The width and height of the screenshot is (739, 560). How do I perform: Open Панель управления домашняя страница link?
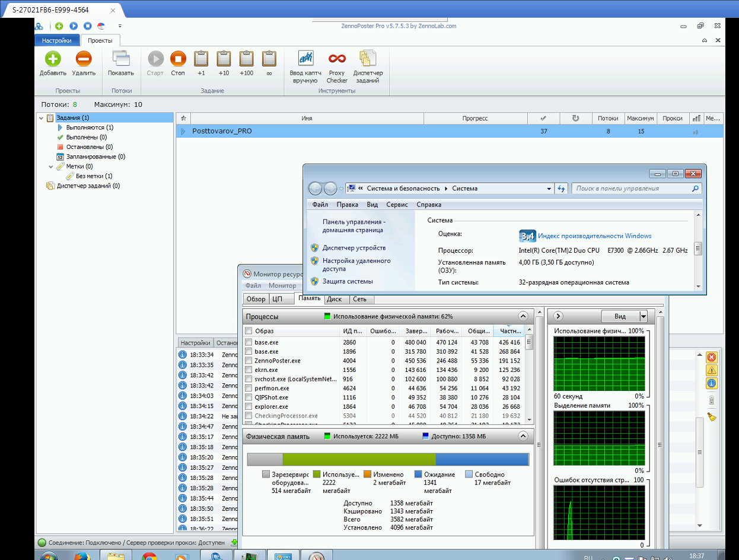354,225
